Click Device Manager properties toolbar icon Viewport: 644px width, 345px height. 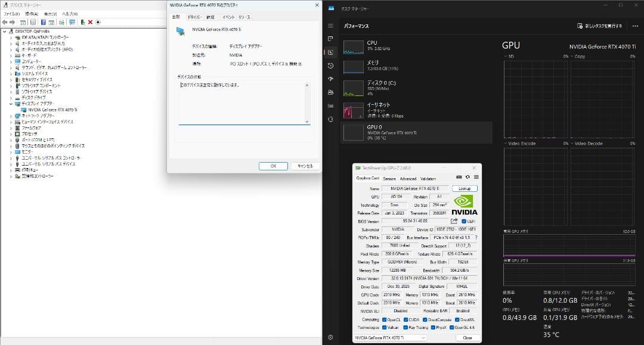point(33,22)
